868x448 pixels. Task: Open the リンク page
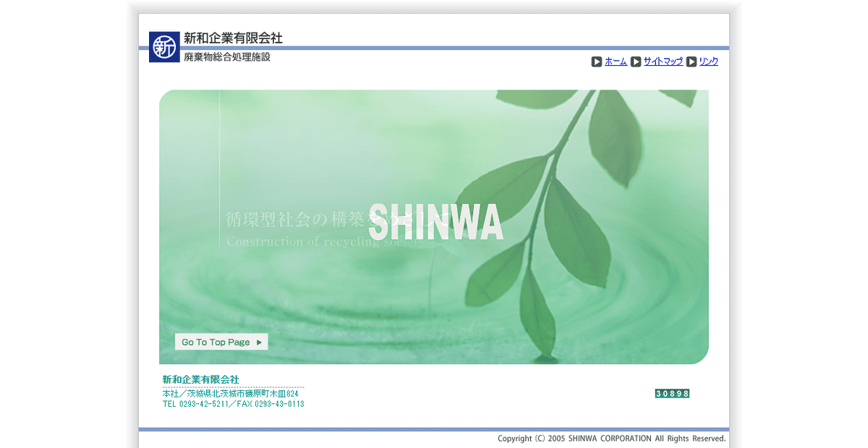pos(707,61)
